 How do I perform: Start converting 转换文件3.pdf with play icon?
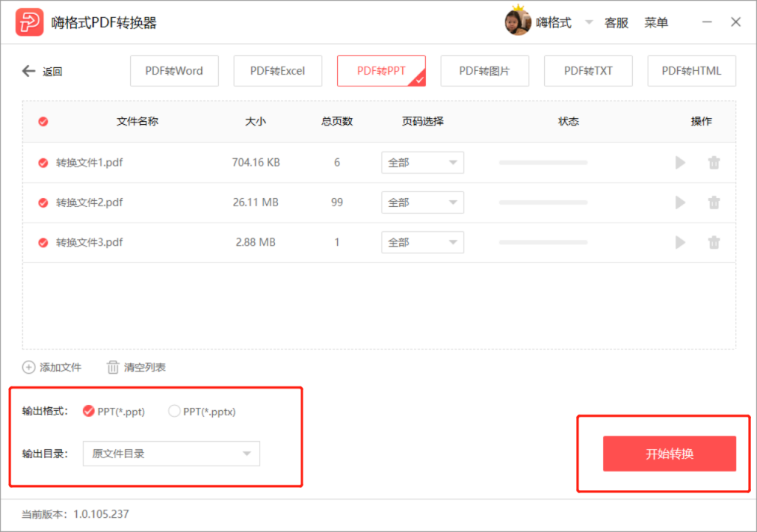point(680,242)
